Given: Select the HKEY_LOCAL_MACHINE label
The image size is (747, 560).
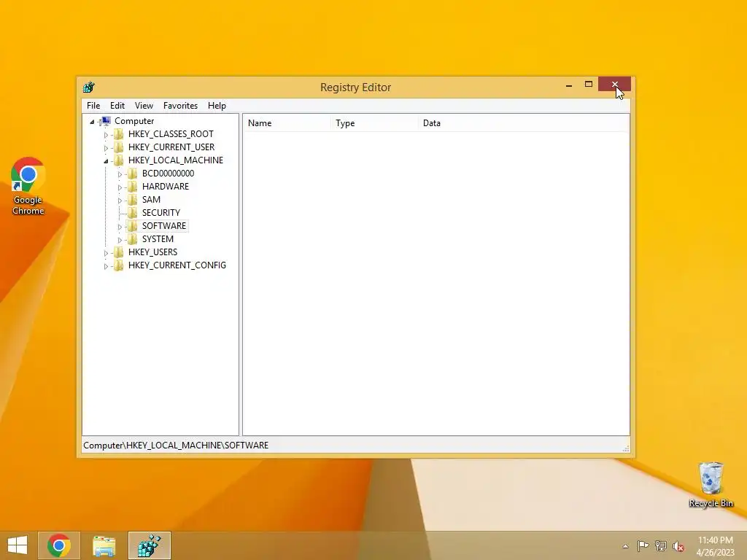Looking at the screenshot, I should 176,160.
